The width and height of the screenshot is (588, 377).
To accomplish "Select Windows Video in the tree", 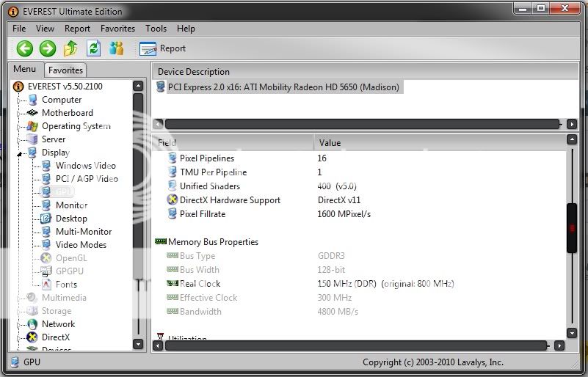I will 86,165.
